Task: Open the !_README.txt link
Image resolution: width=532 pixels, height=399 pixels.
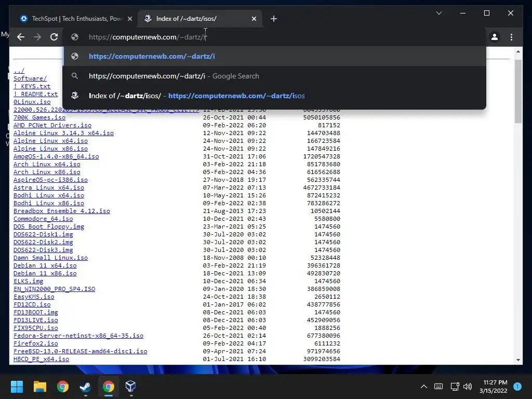Action: [x=36, y=94]
